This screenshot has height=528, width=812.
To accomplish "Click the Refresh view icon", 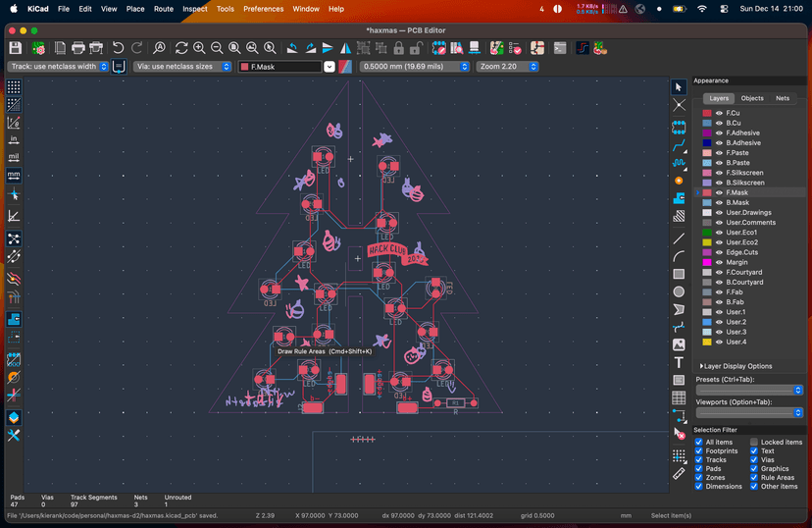I will tap(181, 48).
